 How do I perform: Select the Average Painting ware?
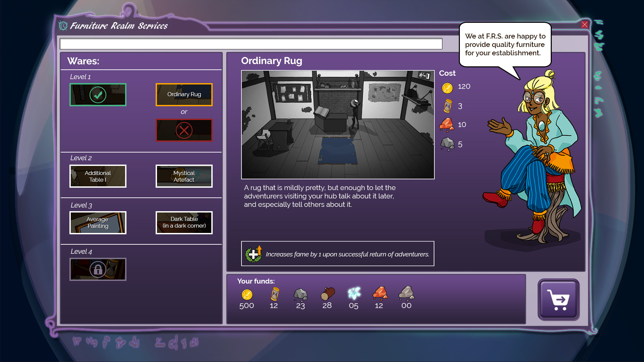click(x=98, y=223)
